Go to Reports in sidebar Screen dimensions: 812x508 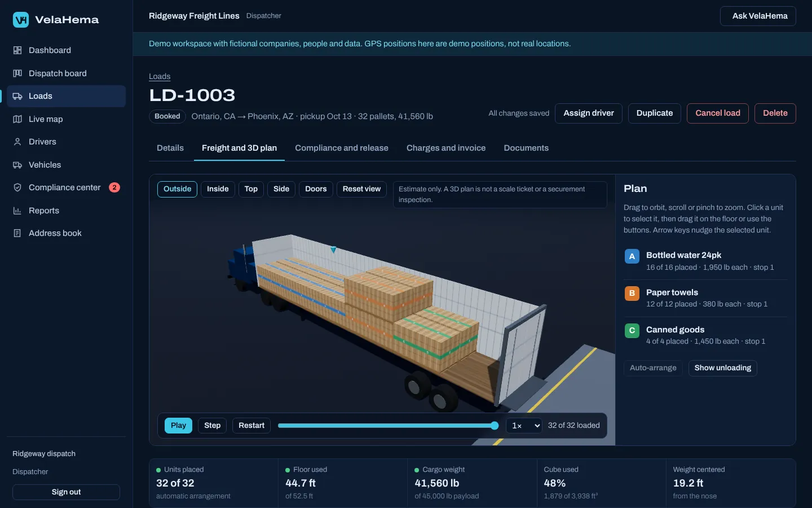66,211
